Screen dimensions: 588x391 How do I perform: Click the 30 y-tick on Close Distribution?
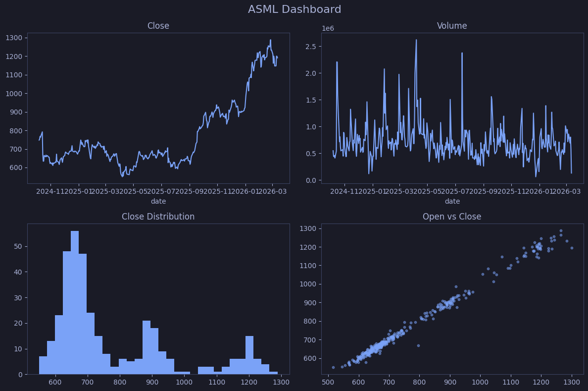(18, 298)
